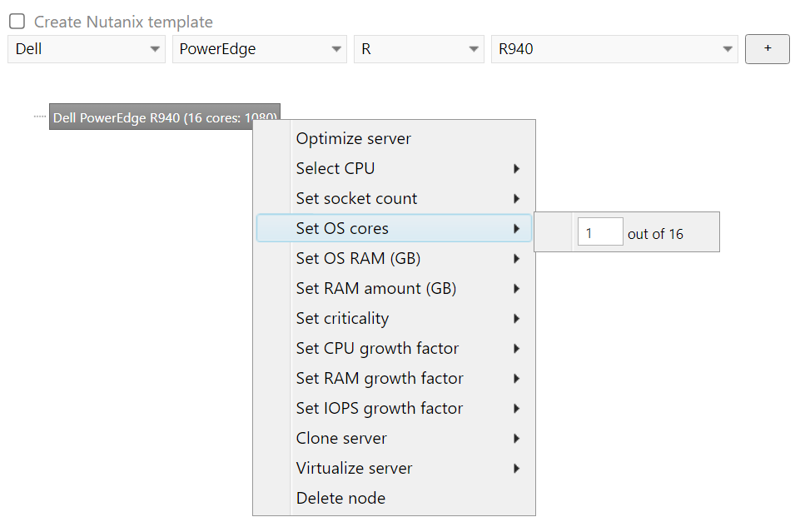Expand the PowerEdge product line dropdown
Screen dimensions: 795x532
(259, 49)
